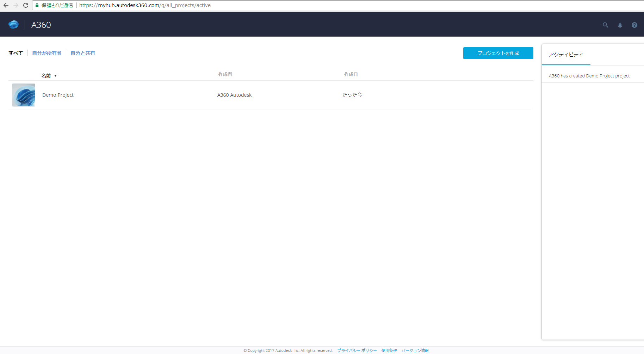Open 使用条件 link in footer

pyautogui.click(x=389, y=350)
